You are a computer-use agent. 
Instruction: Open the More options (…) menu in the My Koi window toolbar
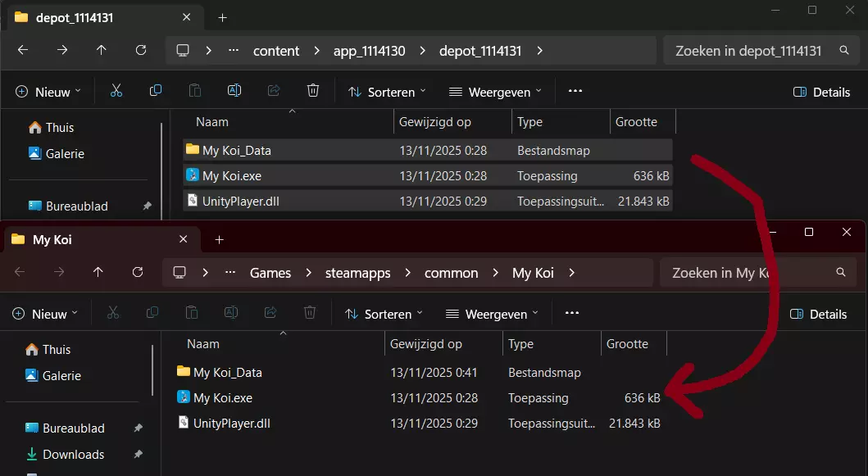point(572,313)
